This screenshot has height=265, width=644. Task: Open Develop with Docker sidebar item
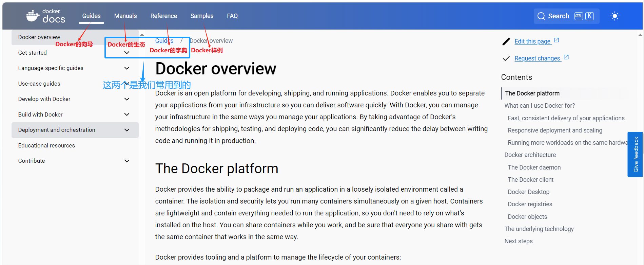point(44,99)
